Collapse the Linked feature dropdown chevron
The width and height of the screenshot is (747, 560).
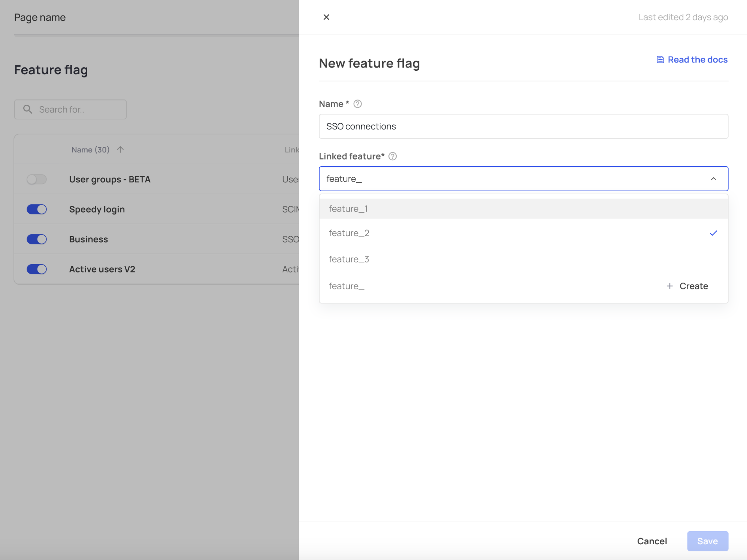[713, 179]
